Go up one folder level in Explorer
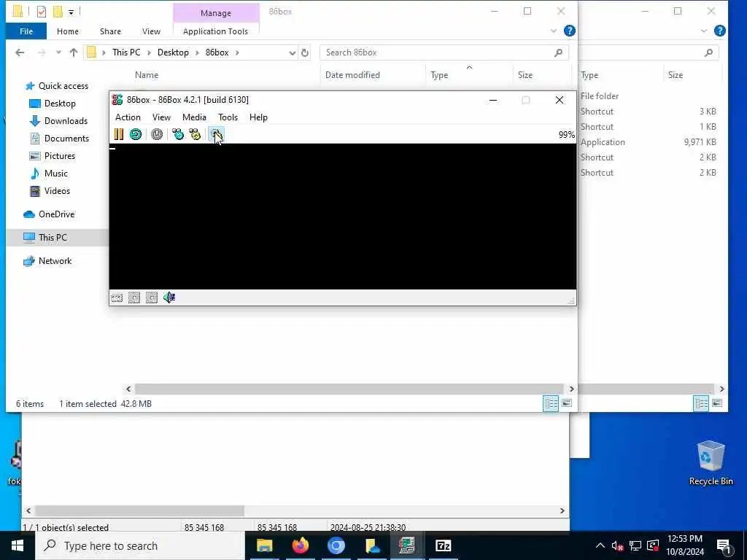747x560 pixels. [74, 52]
